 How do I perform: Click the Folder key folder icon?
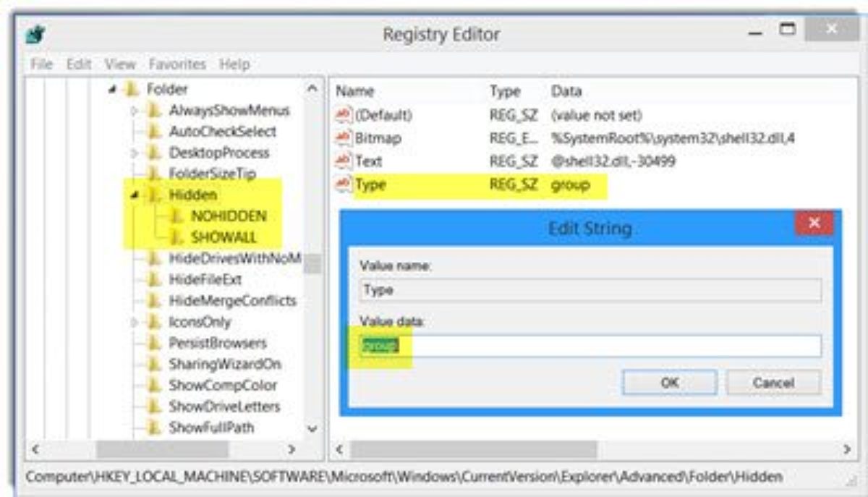tap(132, 90)
